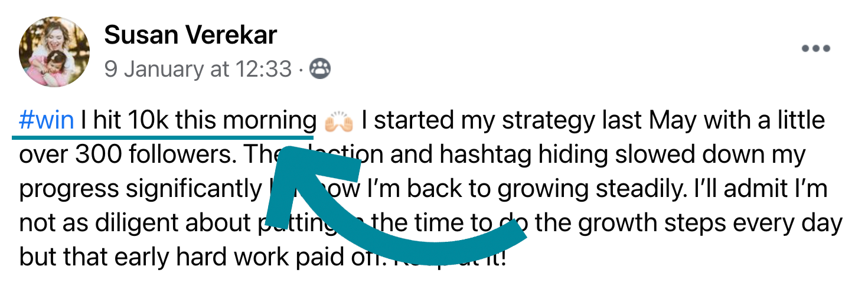868x289 pixels.
Task: Click Susan Verekar's profile picture
Action: pos(55,51)
